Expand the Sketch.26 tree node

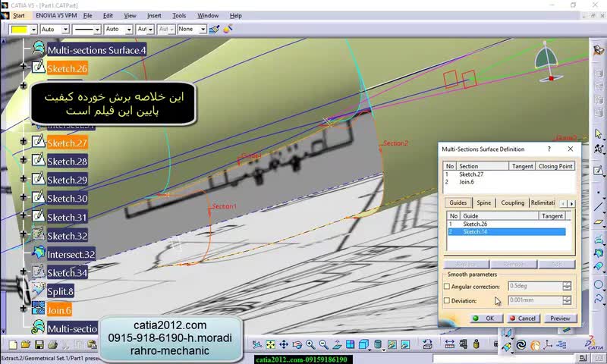(24, 67)
